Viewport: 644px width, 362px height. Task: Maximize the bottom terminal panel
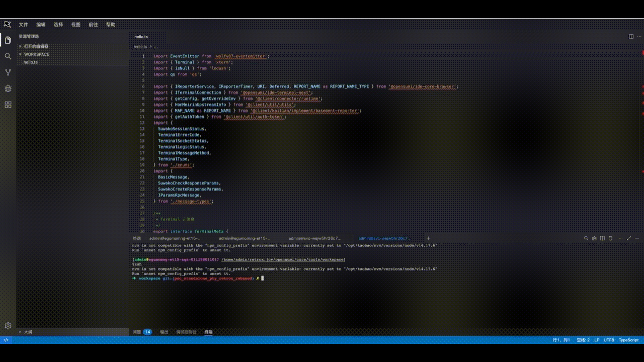coord(628,238)
